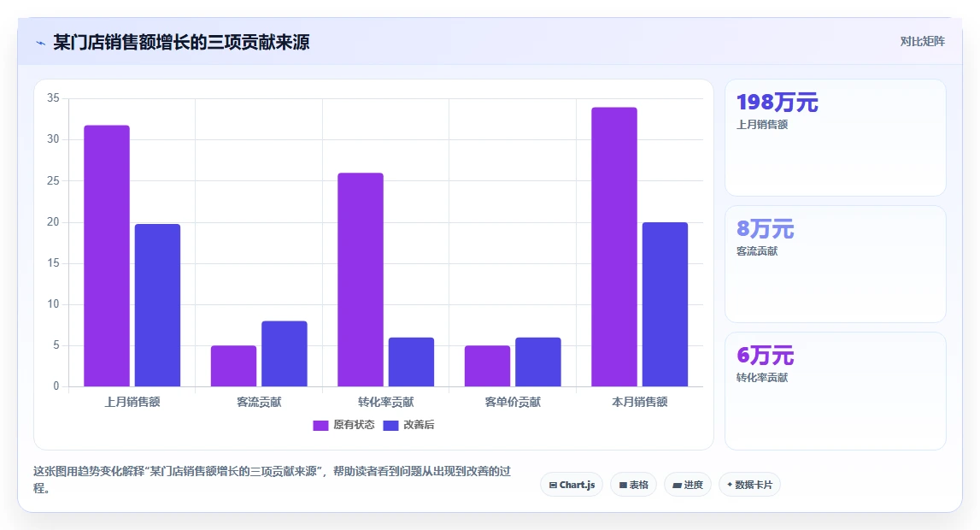Click the 改善后 legend label
This screenshot has height=530, width=980.
pyautogui.click(x=419, y=425)
